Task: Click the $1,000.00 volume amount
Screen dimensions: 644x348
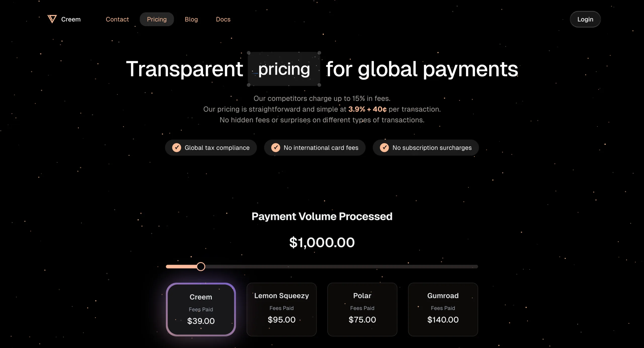Action: click(322, 243)
